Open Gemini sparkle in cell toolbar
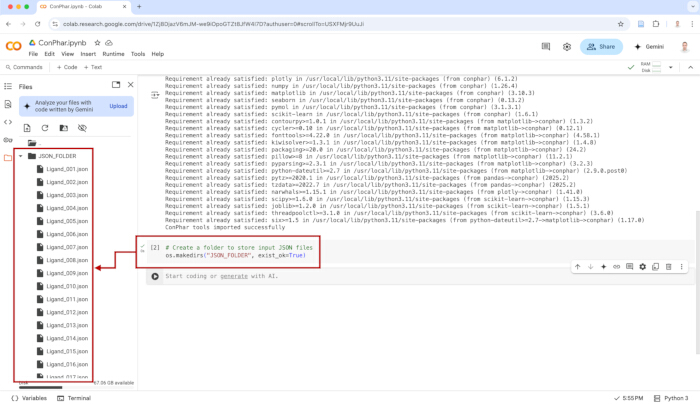The image size is (700, 404). [x=603, y=267]
